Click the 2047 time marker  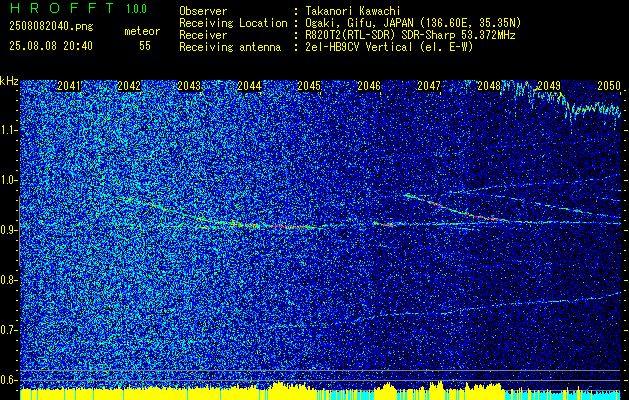click(429, 85)
